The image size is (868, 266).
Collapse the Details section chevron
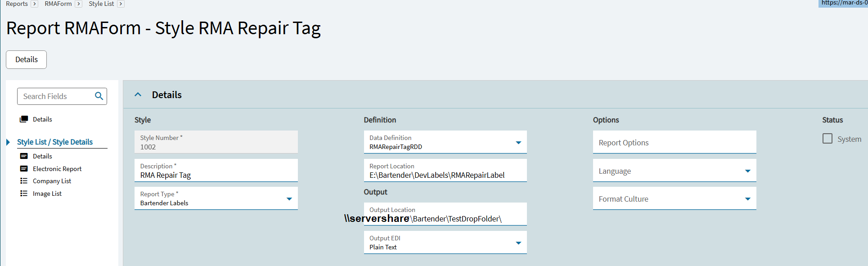pos(138,95)
